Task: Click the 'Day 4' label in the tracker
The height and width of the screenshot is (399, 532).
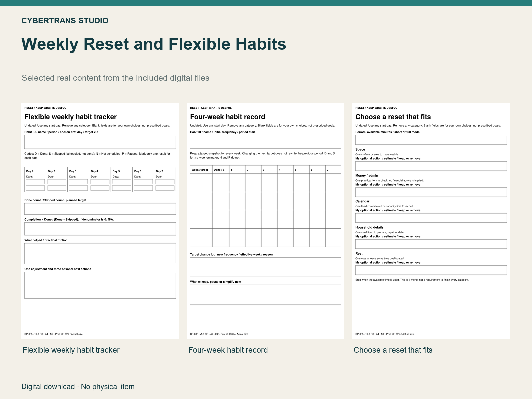Action: coord(94,171)
